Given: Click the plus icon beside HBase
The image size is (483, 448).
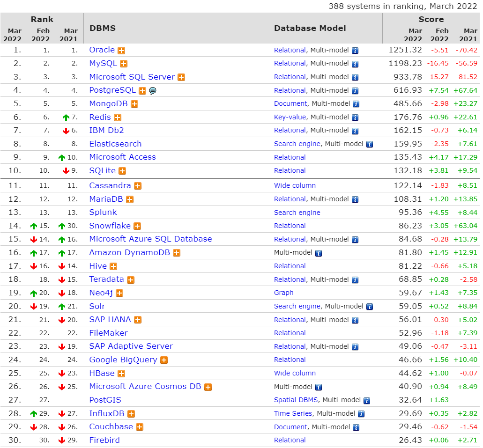Looking at the screenshot, I should pos(121,374).
